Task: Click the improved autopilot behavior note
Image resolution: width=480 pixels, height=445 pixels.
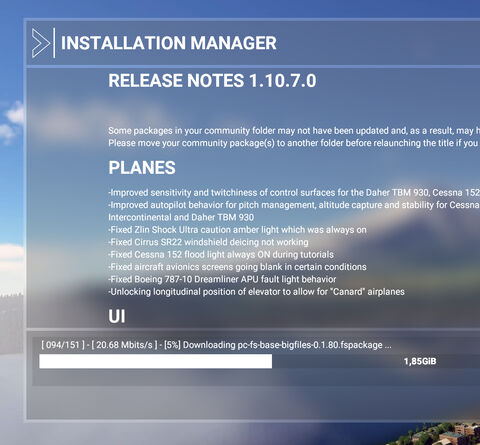Action: (294, 205)
